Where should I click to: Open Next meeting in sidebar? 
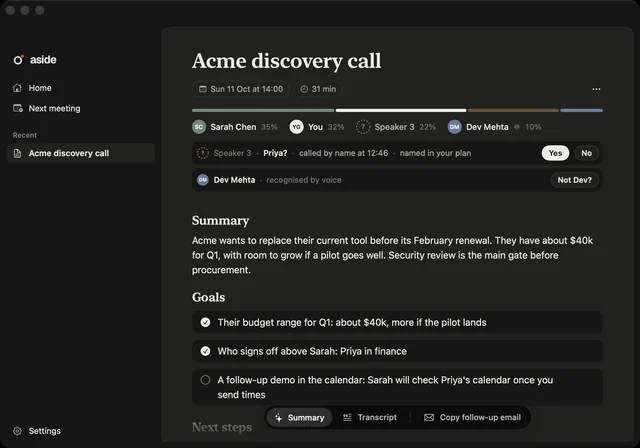click(x=47, y=108)
